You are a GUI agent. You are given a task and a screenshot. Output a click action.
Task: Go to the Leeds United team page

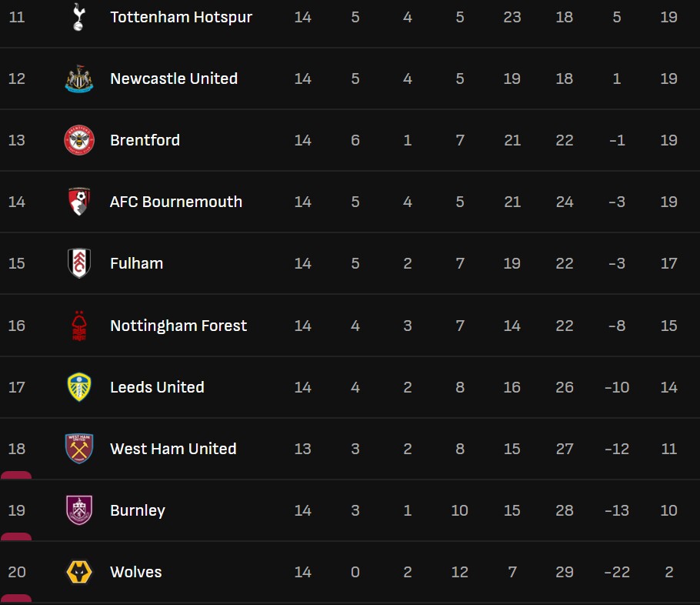157,387
